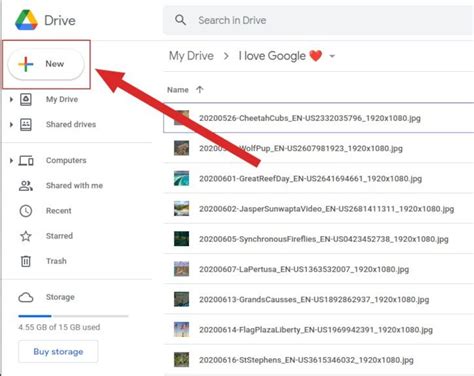
Task: Select the GreatReefDay thumbnail
Action: click(x=181, y=178)
